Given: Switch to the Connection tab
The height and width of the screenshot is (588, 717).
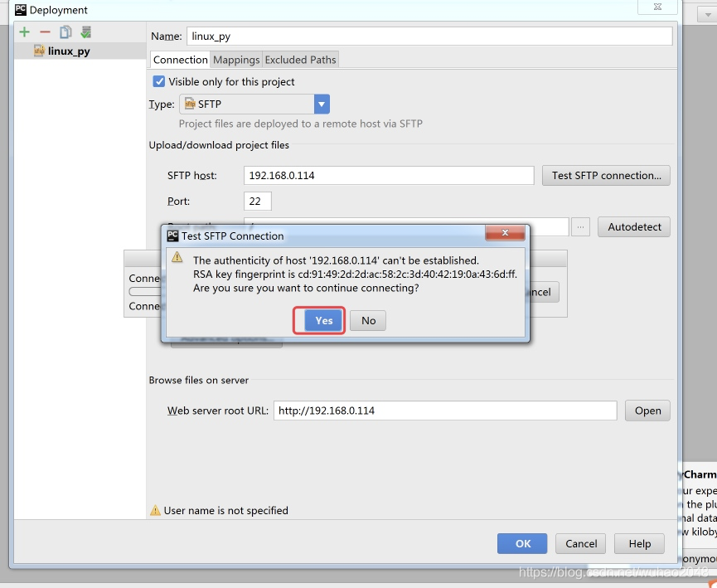Looking at the screenshot, I should 180,60.
